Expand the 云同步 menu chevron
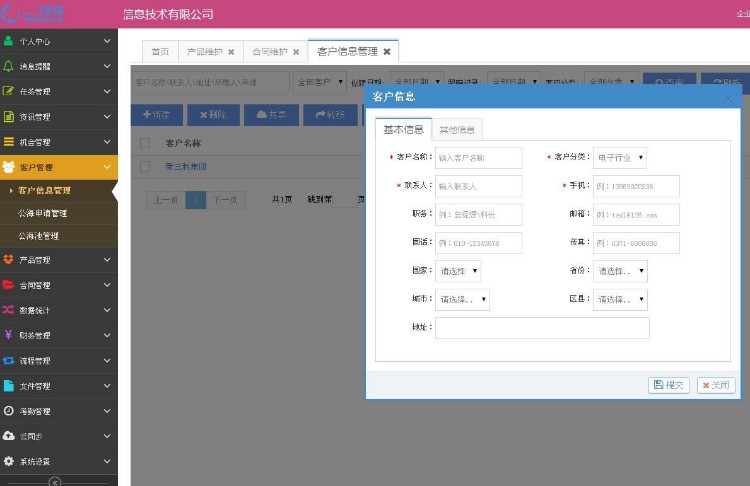This screenshot has height=486, width=750. [107, 436]
